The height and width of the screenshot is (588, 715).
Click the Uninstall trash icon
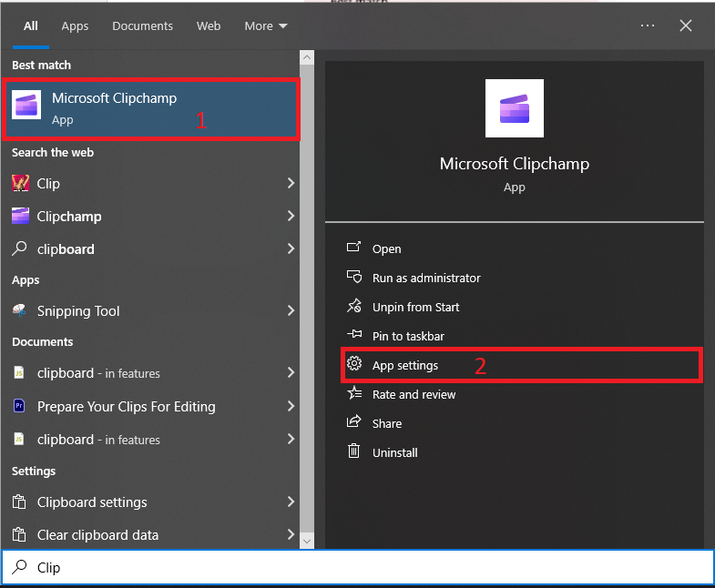(x=354, y=452)
